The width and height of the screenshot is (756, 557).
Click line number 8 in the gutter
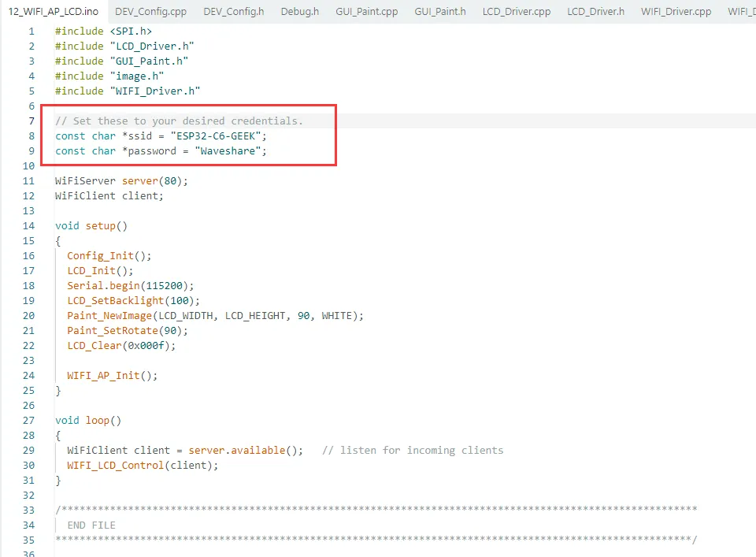pos(31,136)
